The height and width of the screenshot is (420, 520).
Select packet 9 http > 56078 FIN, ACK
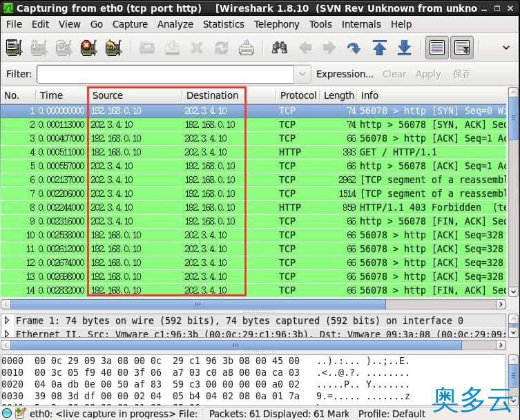click(253, 221)
